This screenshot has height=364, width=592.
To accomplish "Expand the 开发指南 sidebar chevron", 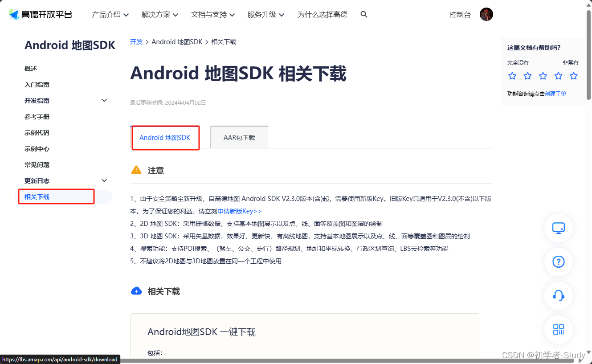I will pyautogui.click(x=104, y=100).
